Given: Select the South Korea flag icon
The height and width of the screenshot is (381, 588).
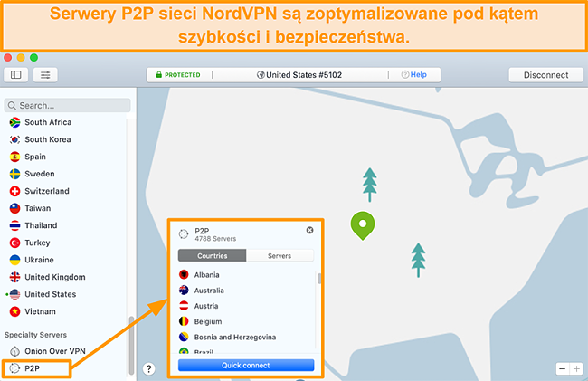Looking at the screenshot, I should coord(15,139).
